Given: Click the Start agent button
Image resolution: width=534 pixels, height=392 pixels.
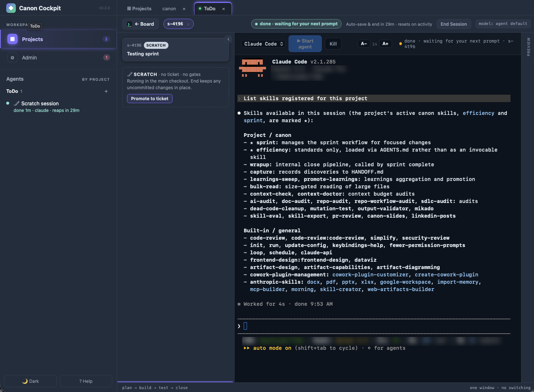Looking at the screenshot, I should point(305,44).
